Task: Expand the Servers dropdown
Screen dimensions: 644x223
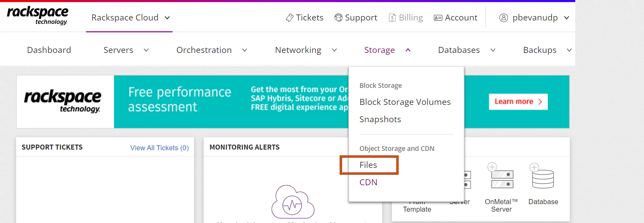Action: pyautogui.click(x=146, y=50)
